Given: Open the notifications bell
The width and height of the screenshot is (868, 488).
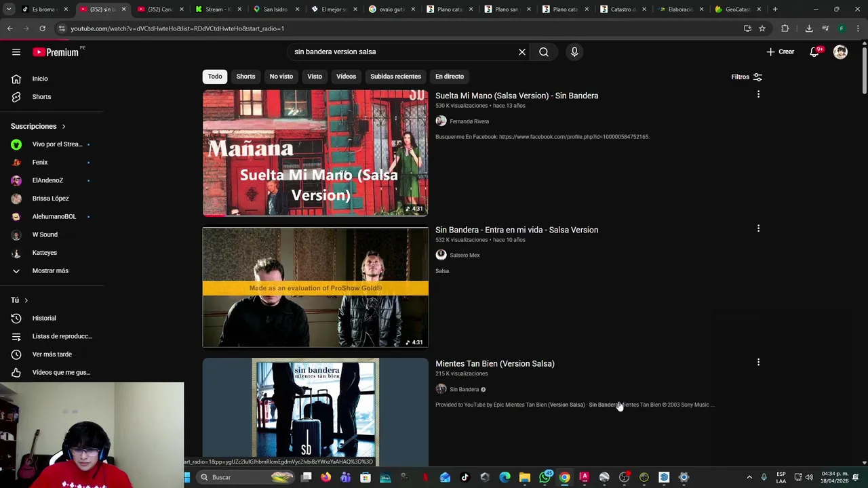Looking at the screenshot, I should 814,52.
